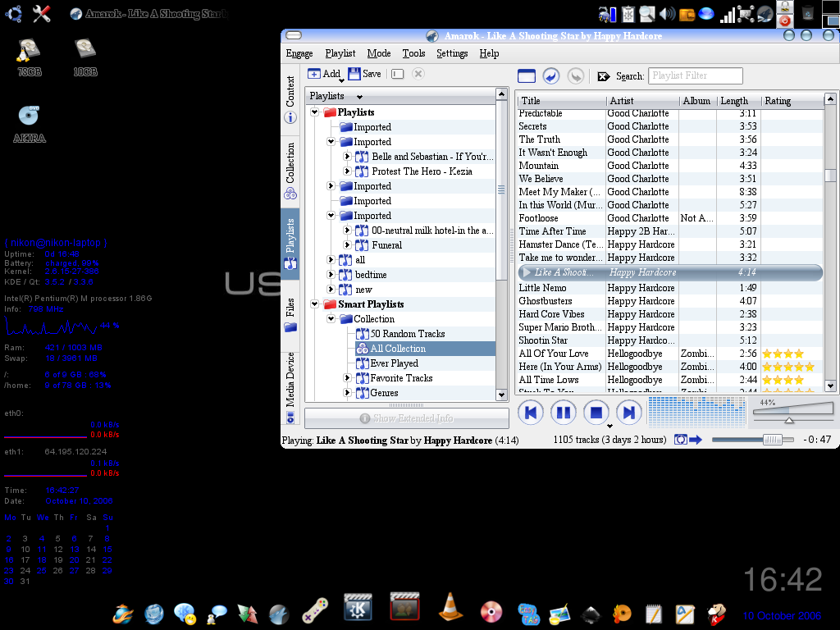840x630 pixels.
Task: Launch VLC traffic cone dock icon
Action: 450,608
